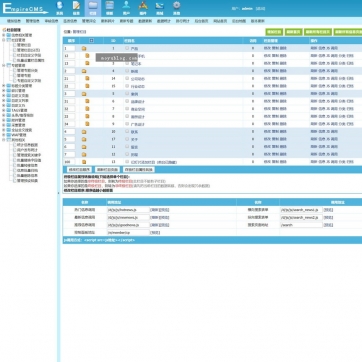Expand the WAP管理 tree node
362x362 pixels.
click(x=4, y=135)
